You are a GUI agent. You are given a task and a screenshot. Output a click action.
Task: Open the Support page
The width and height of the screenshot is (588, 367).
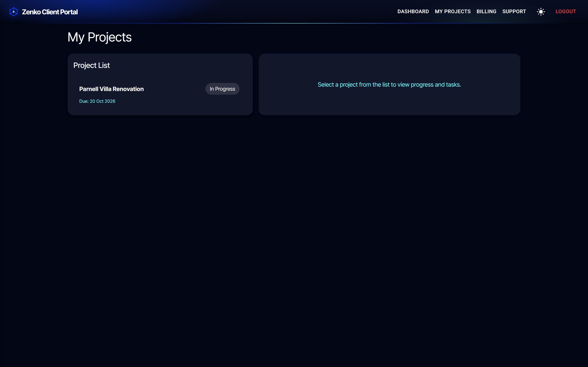point(514,11)
